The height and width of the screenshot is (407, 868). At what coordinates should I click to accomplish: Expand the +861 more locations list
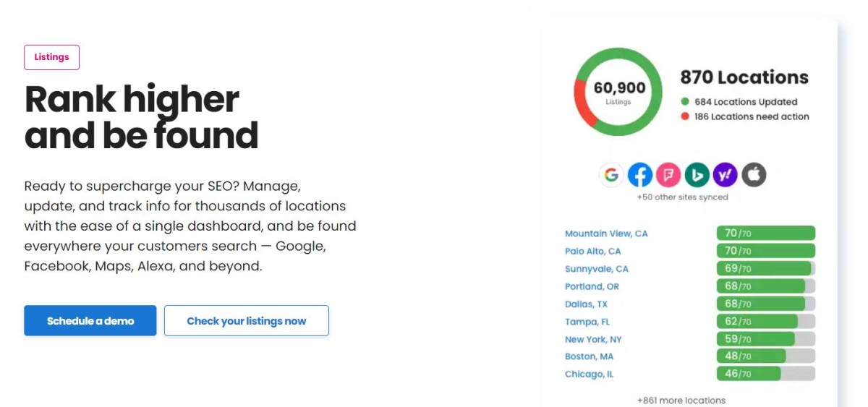[681, 400]
